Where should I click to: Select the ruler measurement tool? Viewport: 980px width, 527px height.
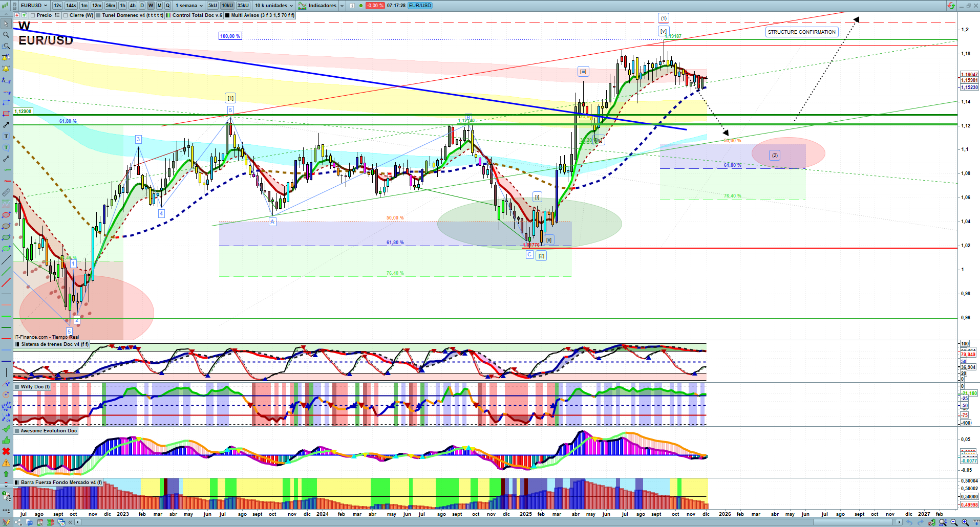(6, 192)
